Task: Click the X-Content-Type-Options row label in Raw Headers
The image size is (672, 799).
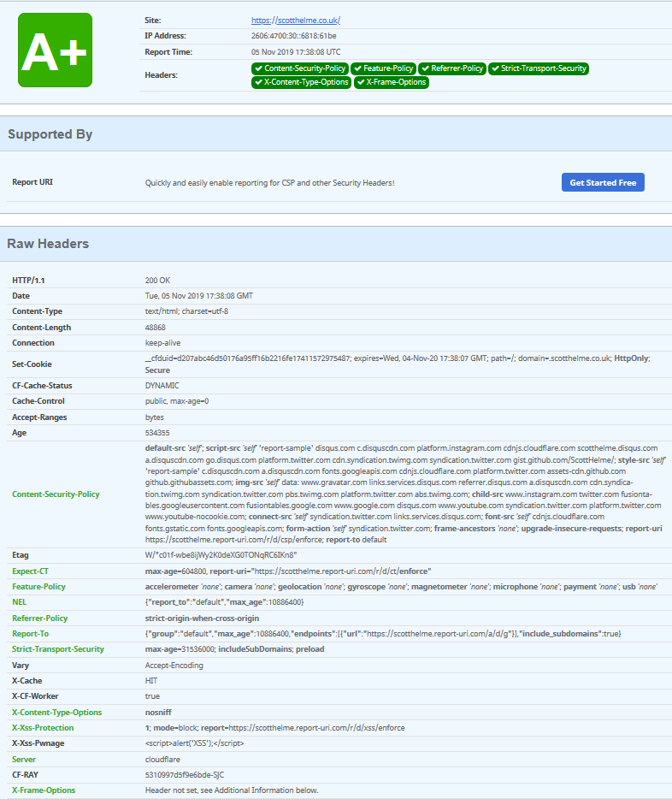Action: pos(57,713)
